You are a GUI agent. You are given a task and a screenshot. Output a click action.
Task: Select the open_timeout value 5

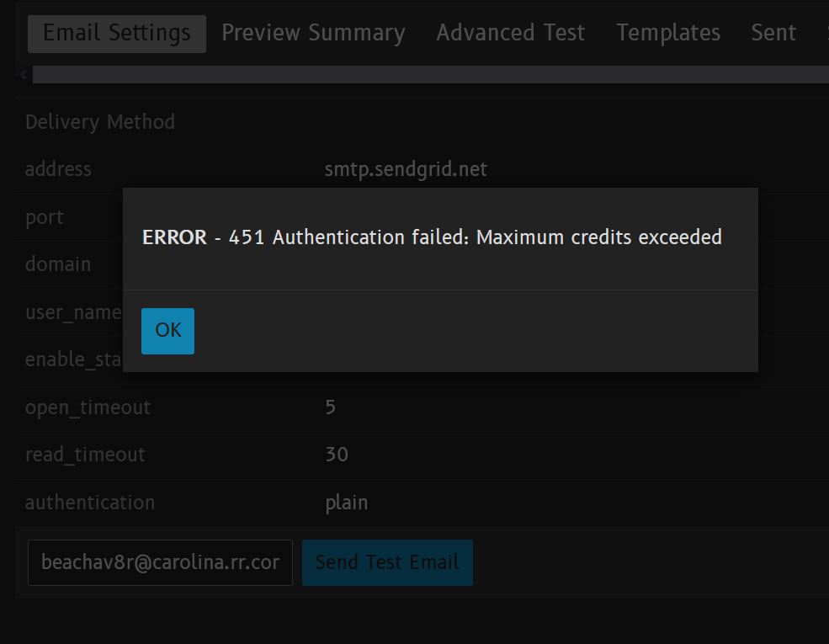tap(331, 407)
